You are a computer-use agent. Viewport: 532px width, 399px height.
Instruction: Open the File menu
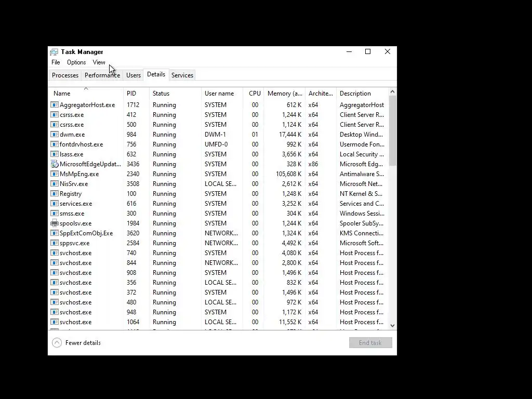pyautogui.click(x=56, y=62)
